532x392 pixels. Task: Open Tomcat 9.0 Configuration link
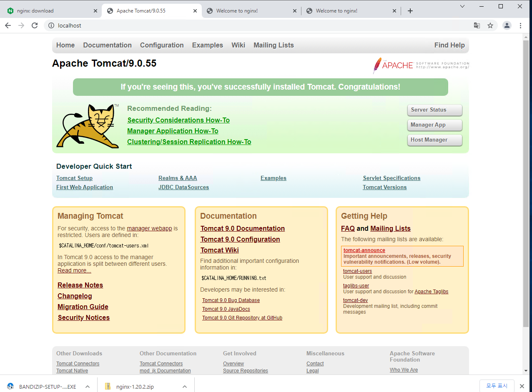pos(240,239)
